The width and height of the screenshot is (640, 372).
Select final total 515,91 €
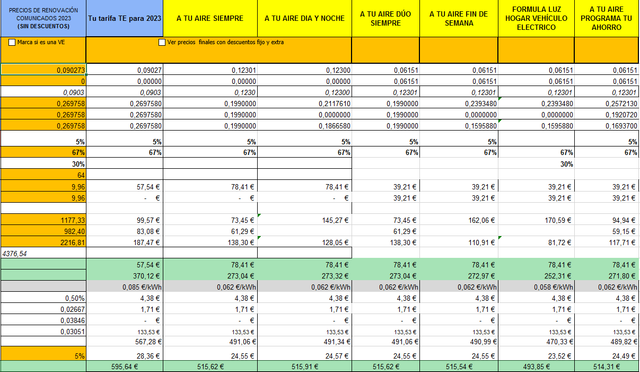tap(304, 367)
